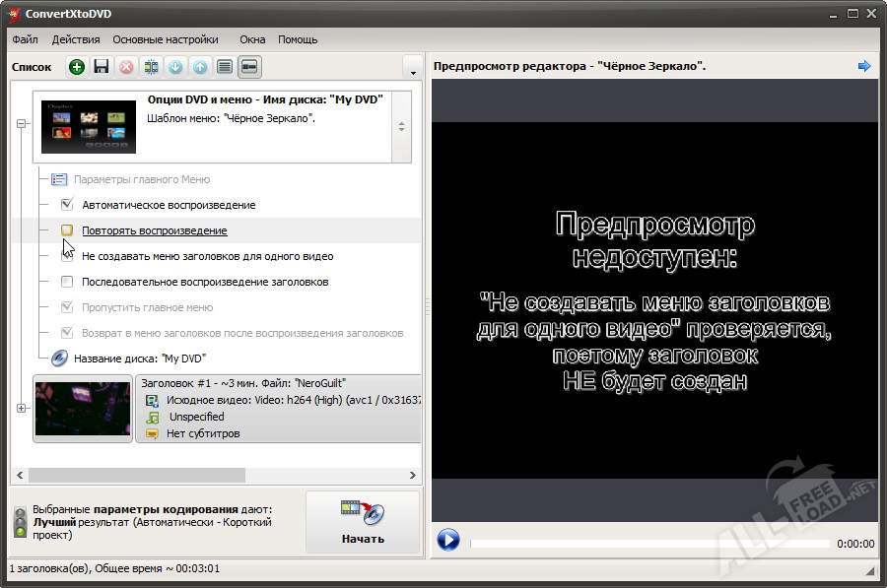Click the preview playback seek bar
The image size is (887, 588).
click(x=648, y=543)
